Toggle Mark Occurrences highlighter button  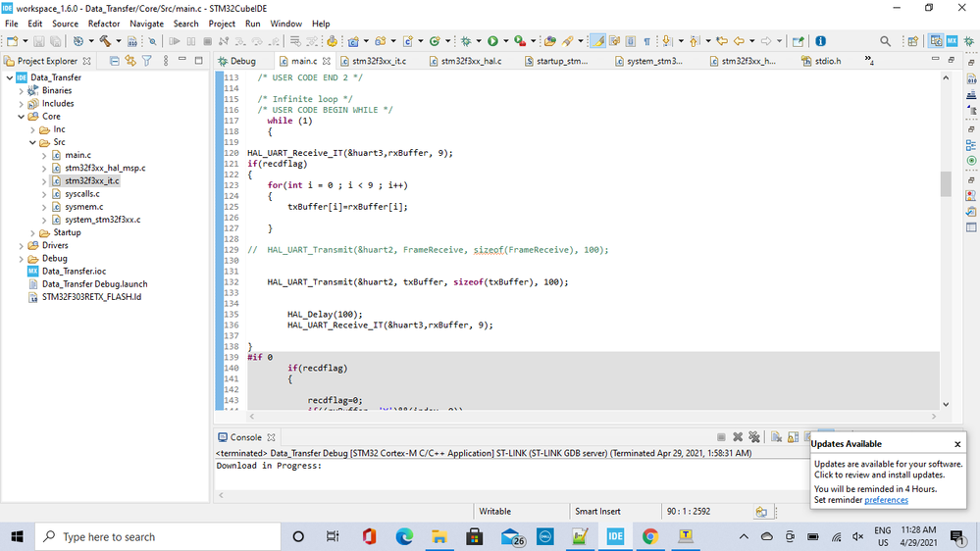click(598, 41)
